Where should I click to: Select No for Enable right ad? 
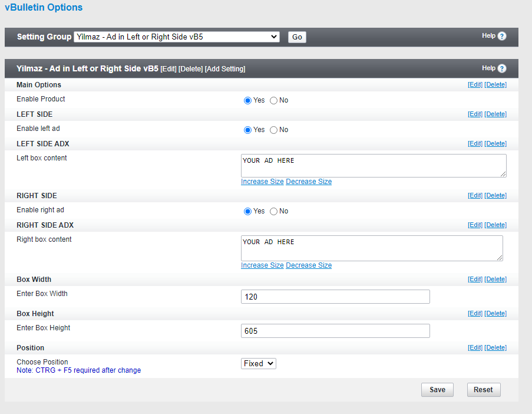tap(273, 211)
